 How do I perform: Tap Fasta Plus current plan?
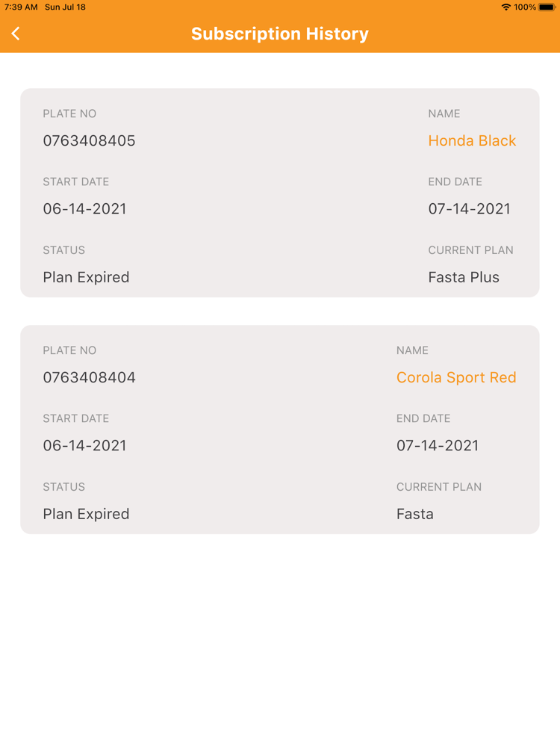pos(464,277)
